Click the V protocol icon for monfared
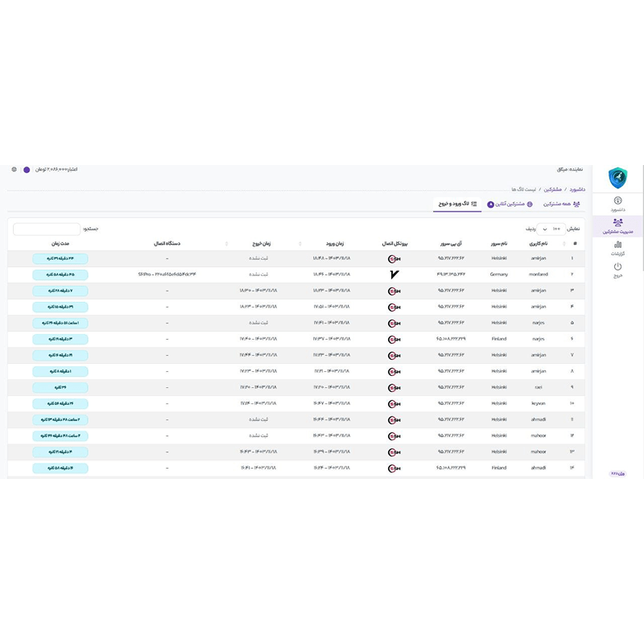644x644 pixels. (394, 275)
